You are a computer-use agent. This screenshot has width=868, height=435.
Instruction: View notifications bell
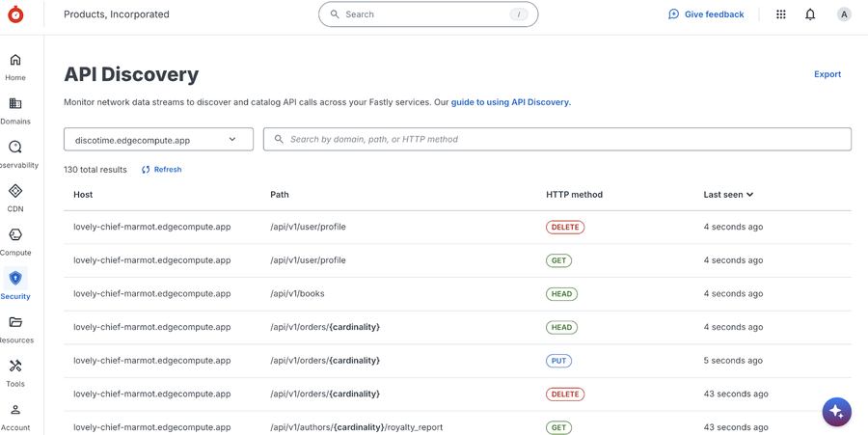810,14
